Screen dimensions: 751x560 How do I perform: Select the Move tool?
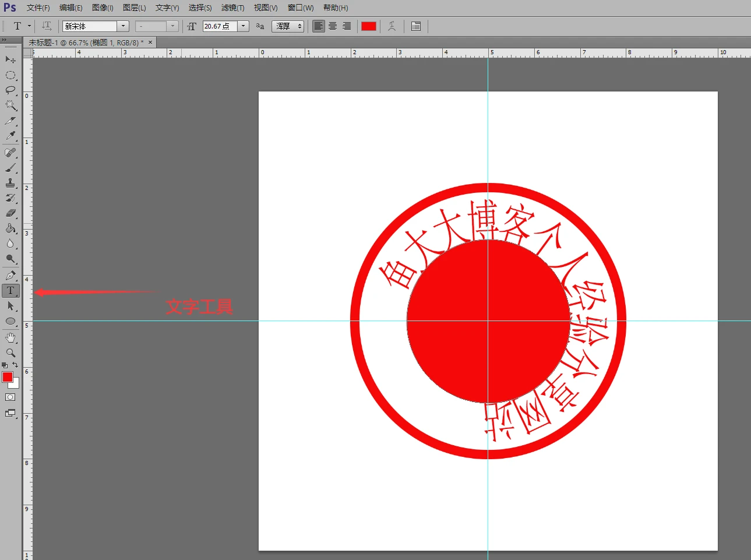click(10, 59)
